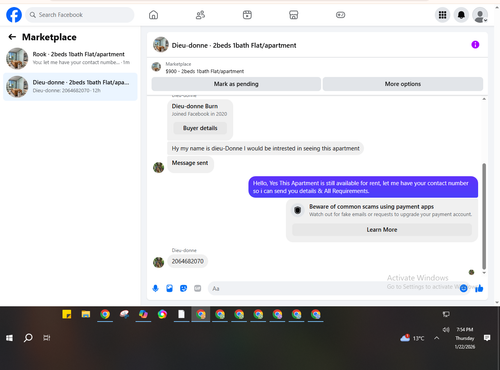500x370 pixels.
Task: Focus the Search Facebook field
Action: [x=80, y=15]
